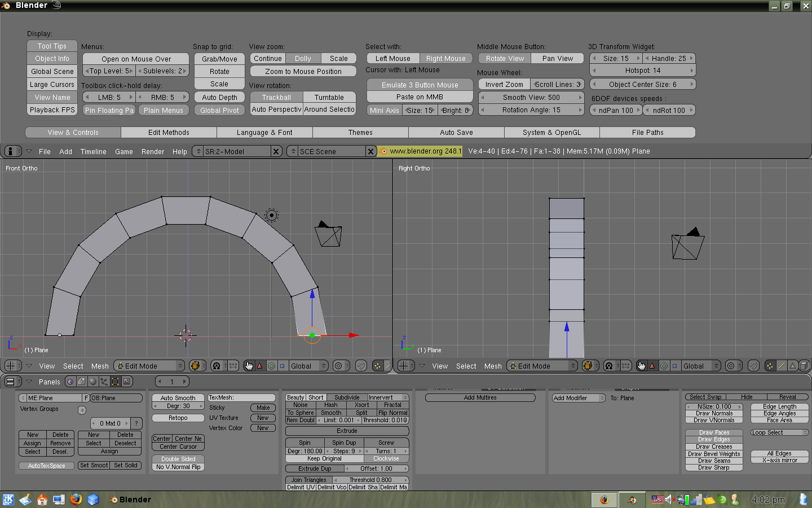
Task: Click the Subdivide button
Action: (x=347, y=397)
